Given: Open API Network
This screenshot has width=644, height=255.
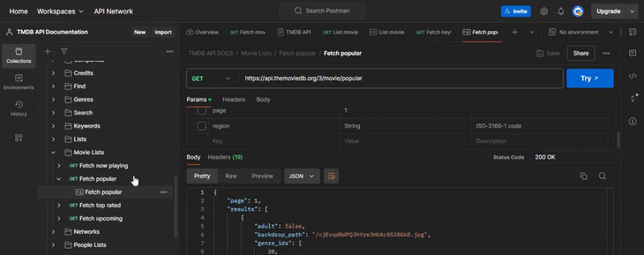Looking at the screenshot, I should pyautogui.click(x=114, y=11).
